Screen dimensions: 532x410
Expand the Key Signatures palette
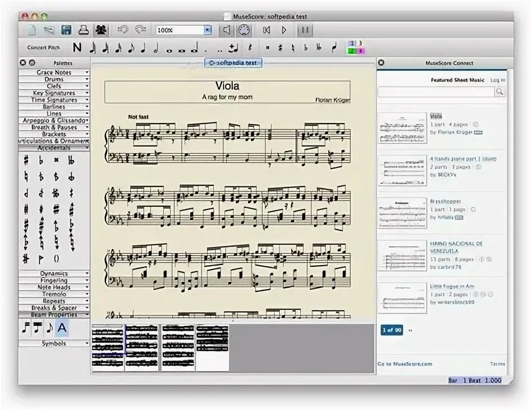click(54, 93)
